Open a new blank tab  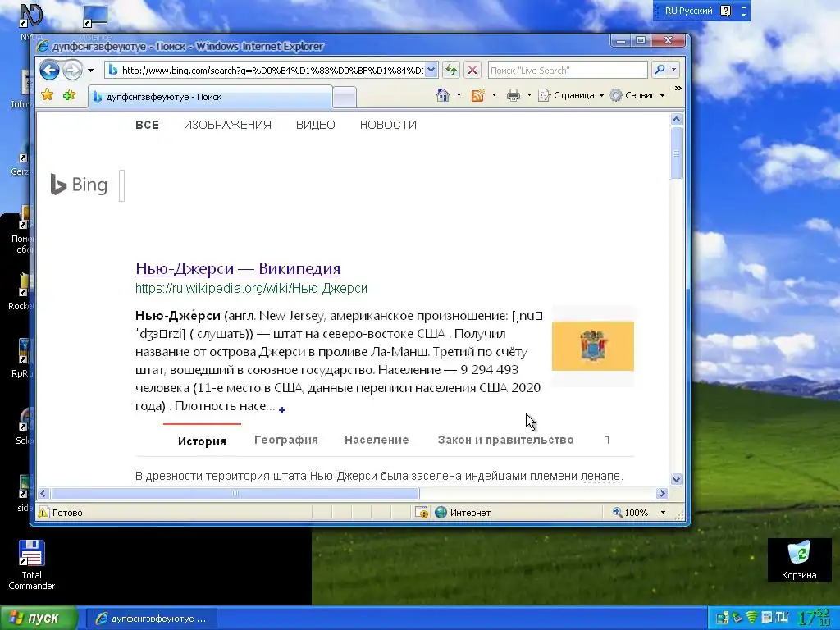[345, 98]
